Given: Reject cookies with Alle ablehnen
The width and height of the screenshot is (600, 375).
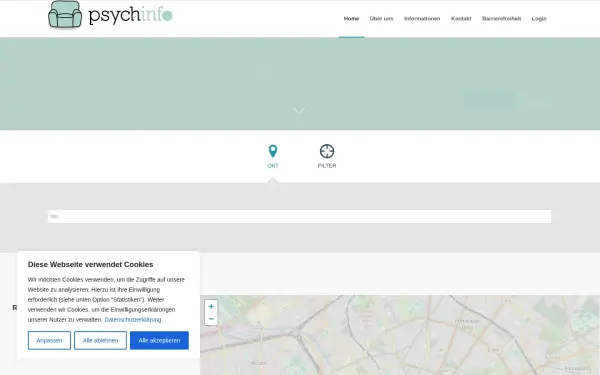Looking at the screenshot, I should (x=100, y=340).
